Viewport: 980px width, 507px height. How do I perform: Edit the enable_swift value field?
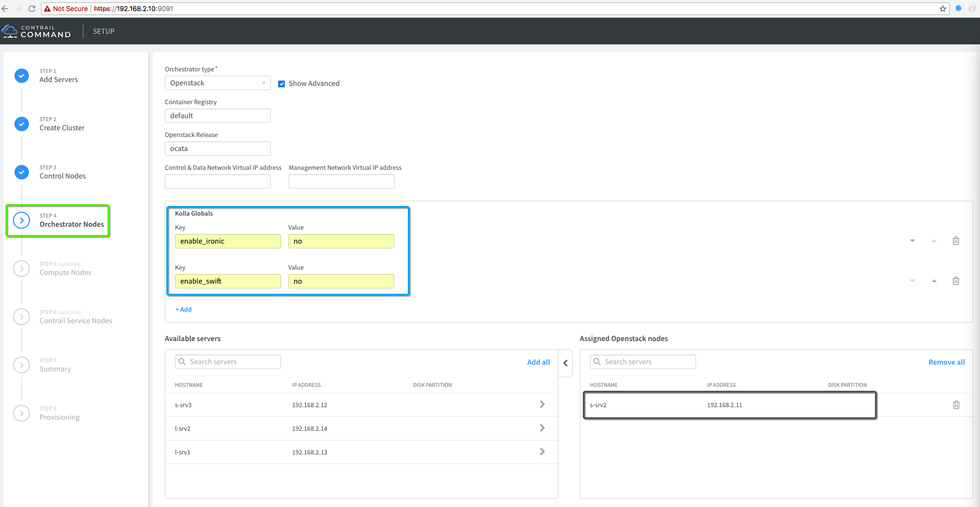(x=341, y=281)
